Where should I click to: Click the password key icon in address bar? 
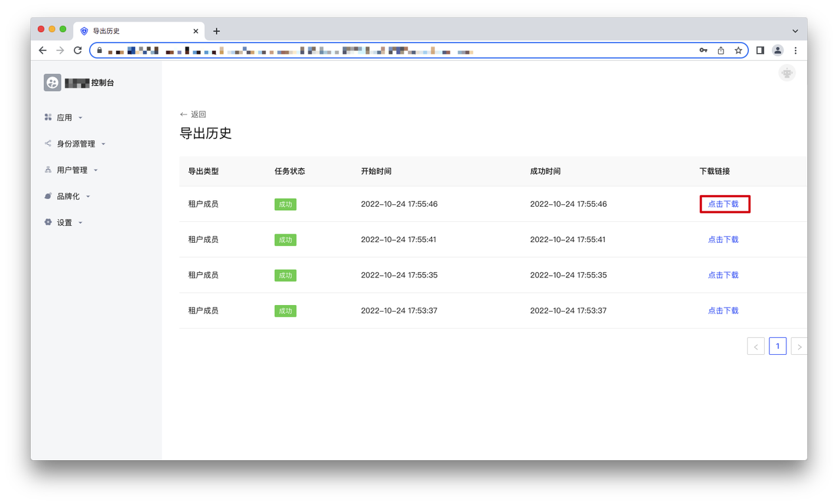[703, 50]
